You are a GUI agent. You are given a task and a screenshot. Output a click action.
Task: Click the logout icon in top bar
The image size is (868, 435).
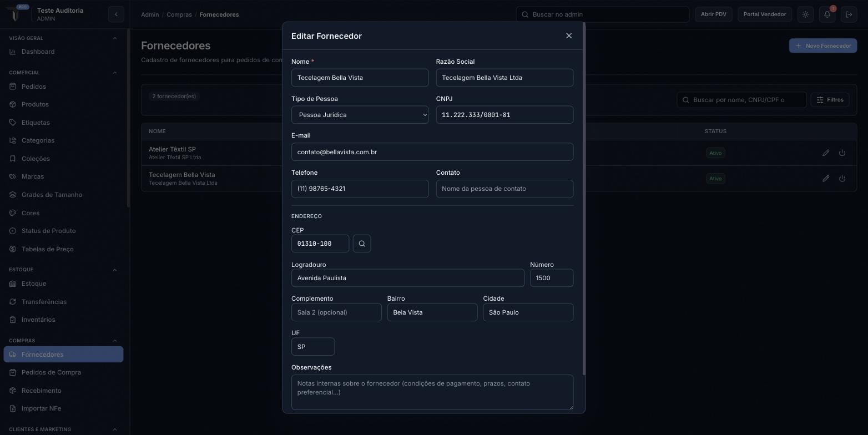pyautogui.click(x=849, y=14)
